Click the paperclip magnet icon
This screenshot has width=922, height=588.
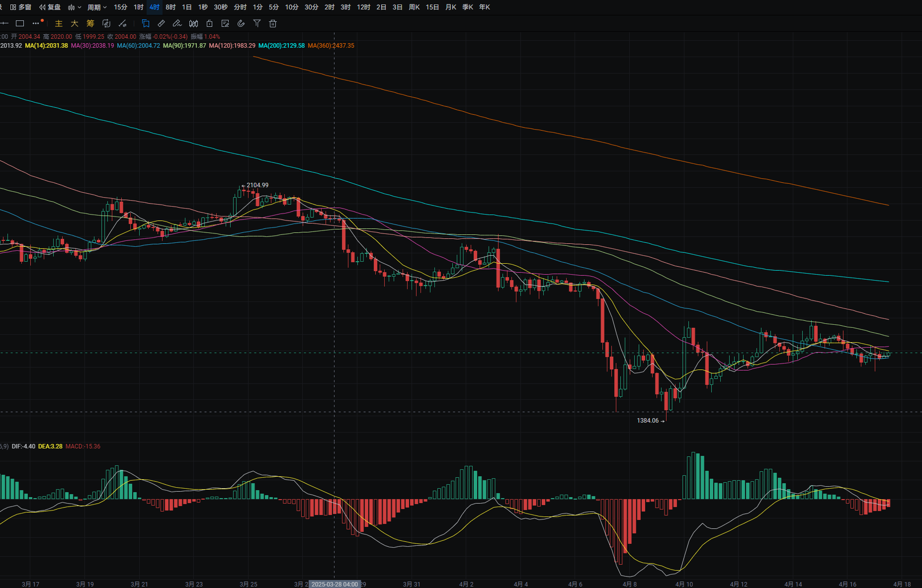point(241,23)
